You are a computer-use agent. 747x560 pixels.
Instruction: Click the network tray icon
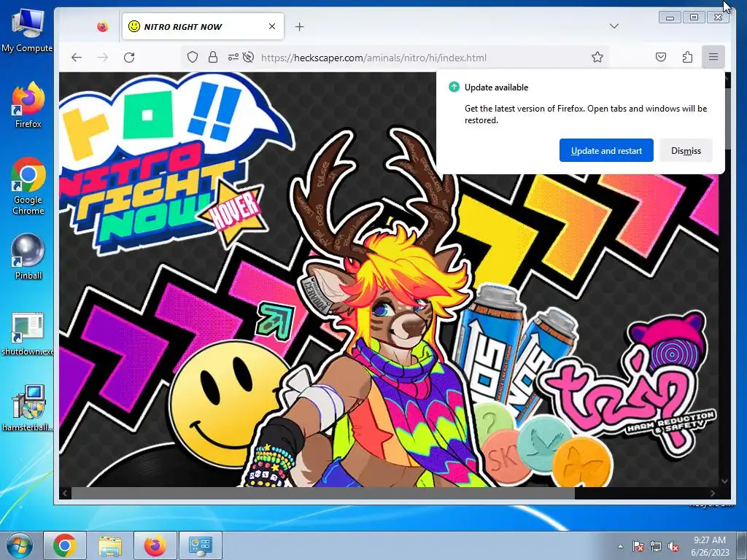click(x=656, y=546)
